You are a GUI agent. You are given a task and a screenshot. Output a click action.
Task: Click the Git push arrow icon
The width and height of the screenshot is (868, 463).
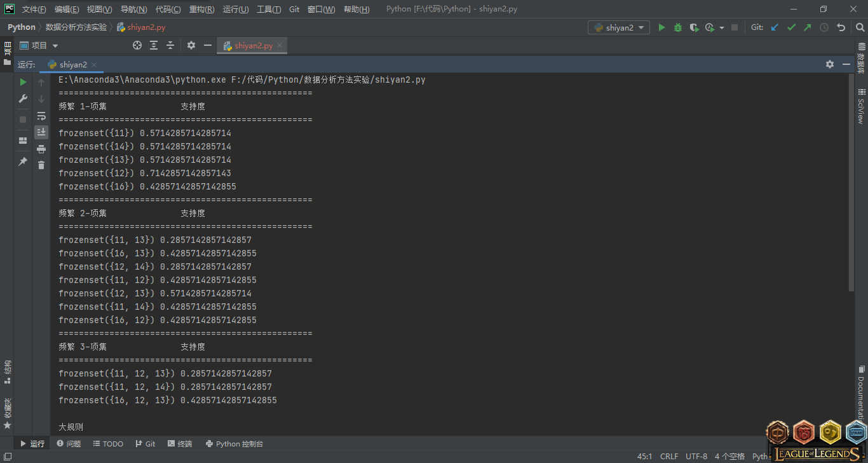[x=808, y=27]
